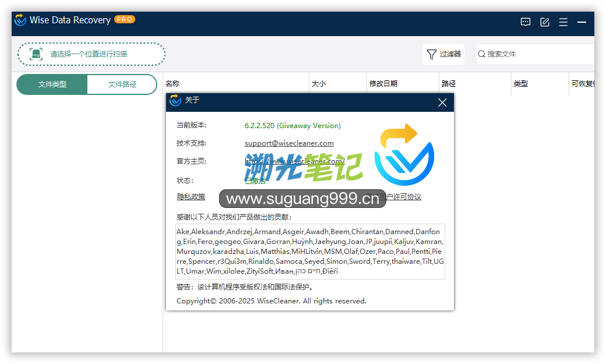This screenshot has width=606, height=364.
Task: Click the support@wisecleaner.com email link
Action: (289, 143)
